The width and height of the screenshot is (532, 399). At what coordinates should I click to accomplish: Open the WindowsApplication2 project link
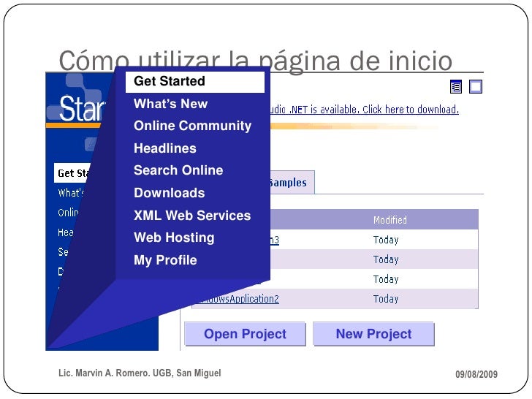(239, 299)
